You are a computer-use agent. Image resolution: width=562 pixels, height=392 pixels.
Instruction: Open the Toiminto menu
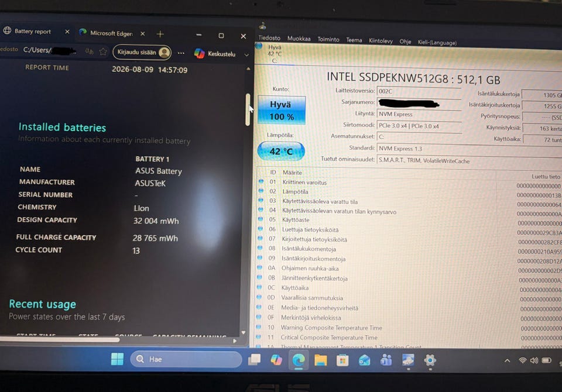[328, 39]
